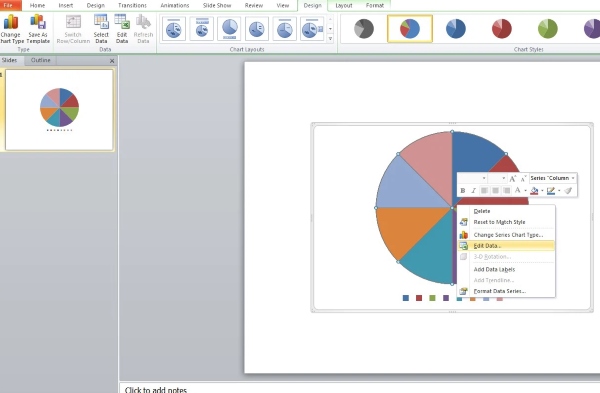Viewport: 600px width, 393px height.
Task: Click the Format Data Series menu icon
Action: point(463,291)
